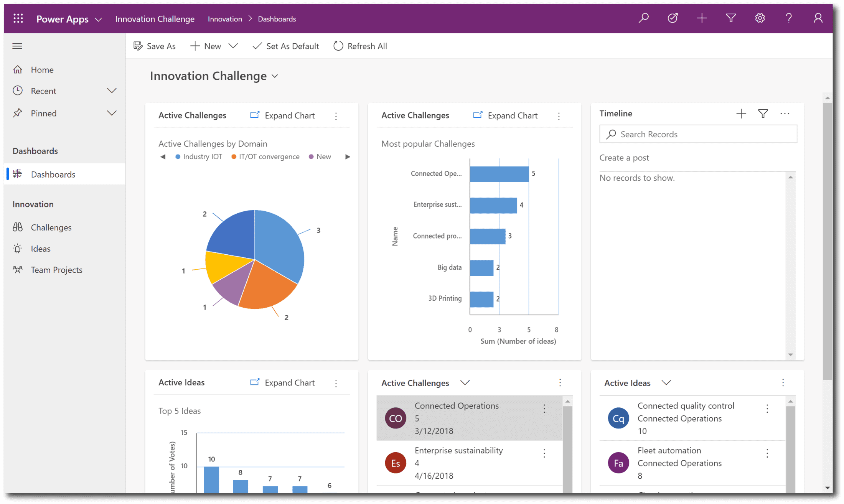Viewport: 844px width, 504px height.
Task: Click Refresh All
Action: click(x=360, y=46)
